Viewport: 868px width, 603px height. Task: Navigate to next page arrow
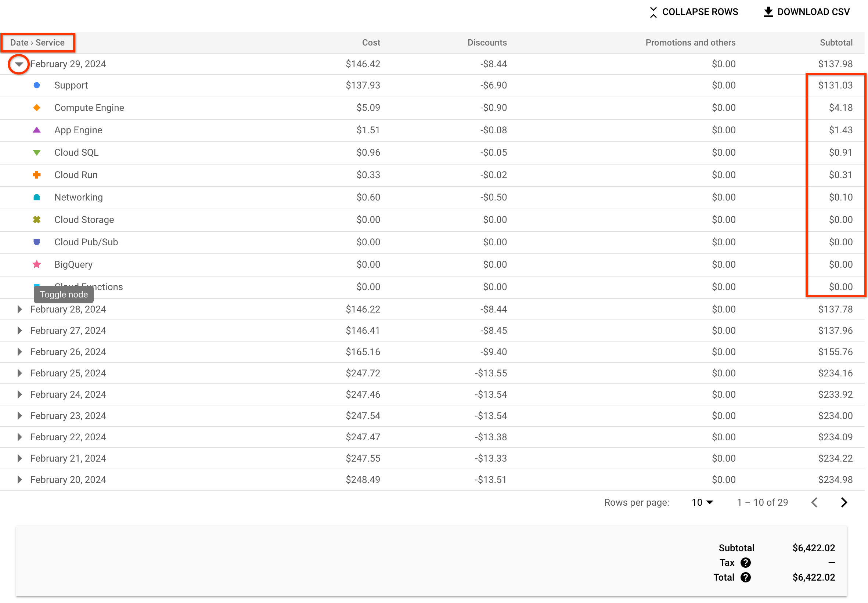tap(845, 502)
